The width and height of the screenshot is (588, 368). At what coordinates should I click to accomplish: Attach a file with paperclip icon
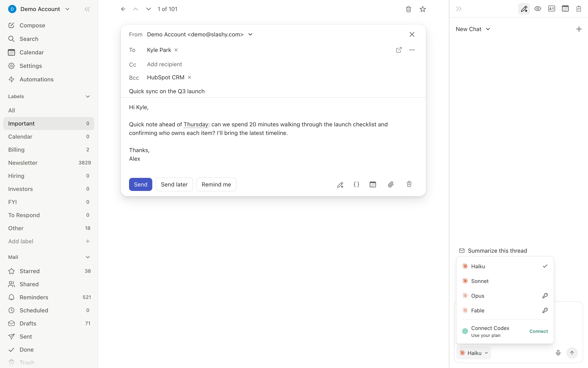(391, 184)
